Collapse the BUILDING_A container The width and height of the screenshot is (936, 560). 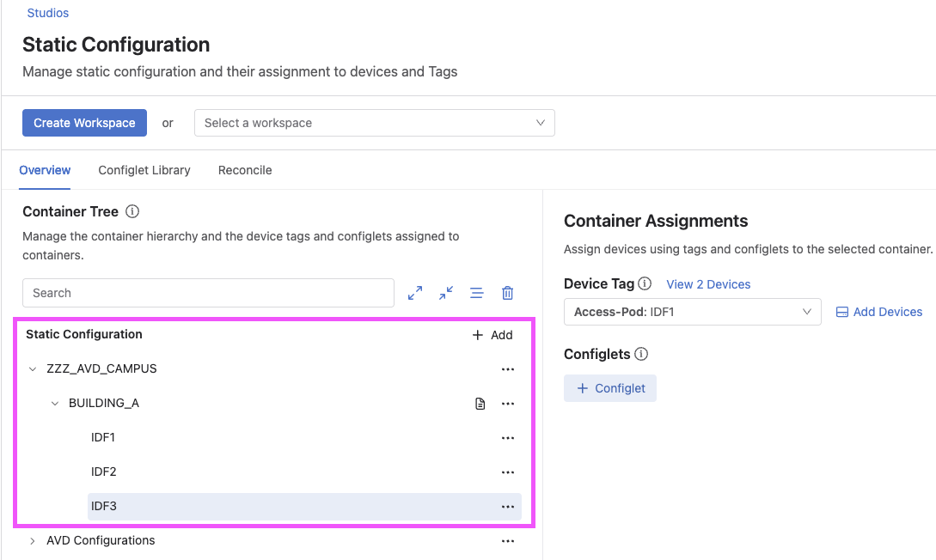[55, 404]
